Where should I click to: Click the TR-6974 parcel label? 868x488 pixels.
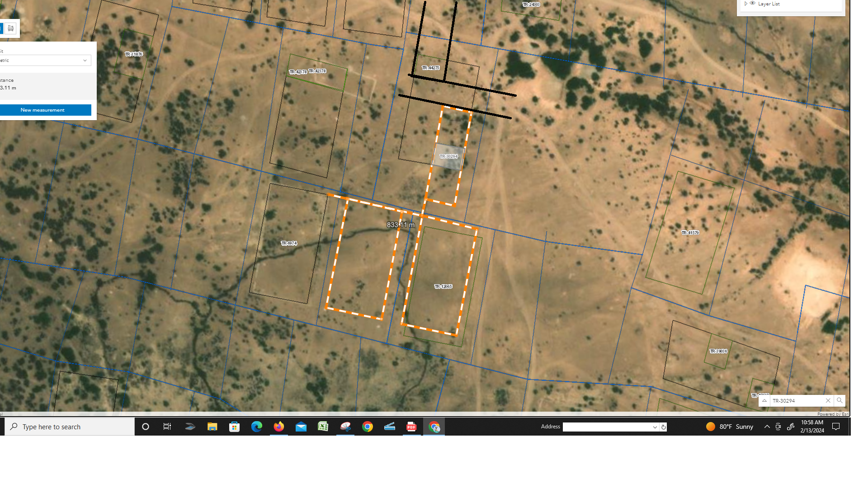(x=289, y=243)
